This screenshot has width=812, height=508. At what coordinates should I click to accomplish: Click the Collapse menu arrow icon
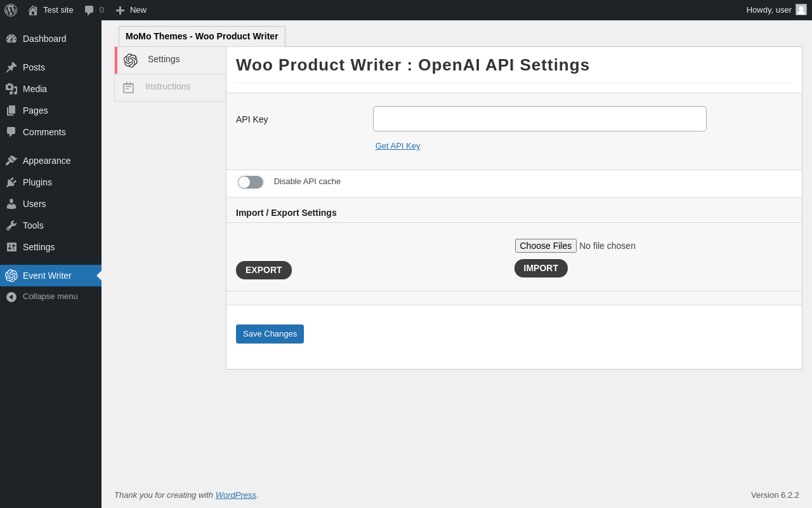coord(11,297)
